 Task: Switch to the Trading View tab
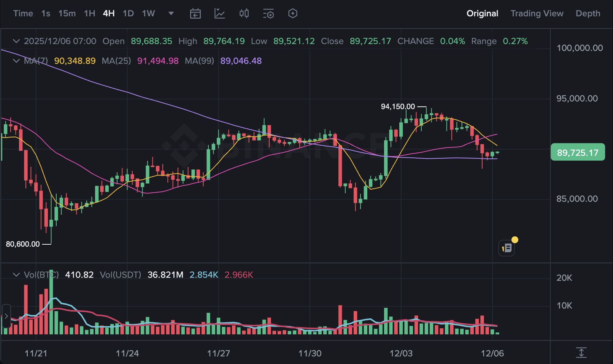point(537,13)
